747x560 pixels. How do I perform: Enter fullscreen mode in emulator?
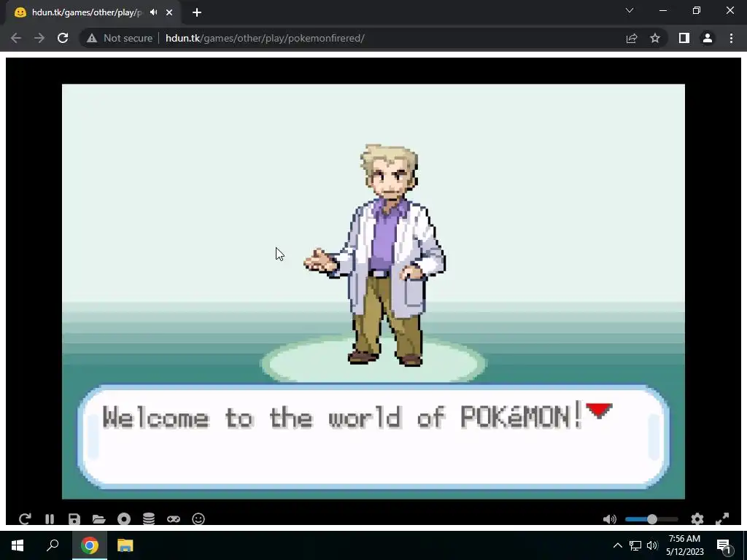722,519
